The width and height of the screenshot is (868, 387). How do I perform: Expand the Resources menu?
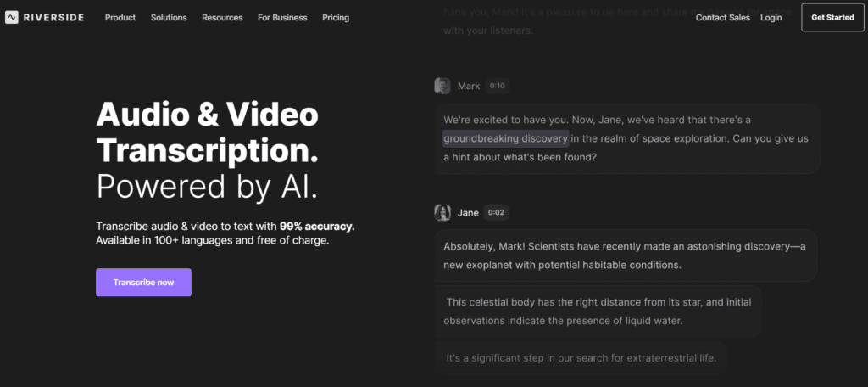[x=222, y=18]
